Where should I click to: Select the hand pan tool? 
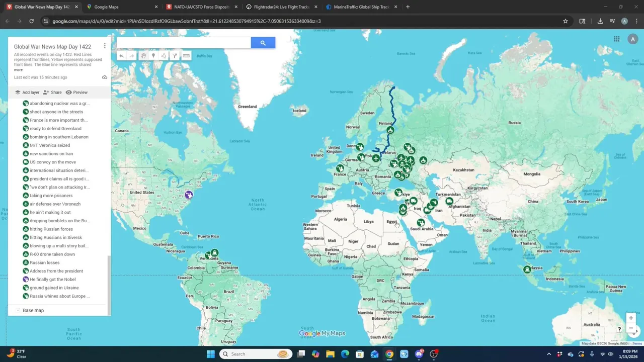pos(143,56)
